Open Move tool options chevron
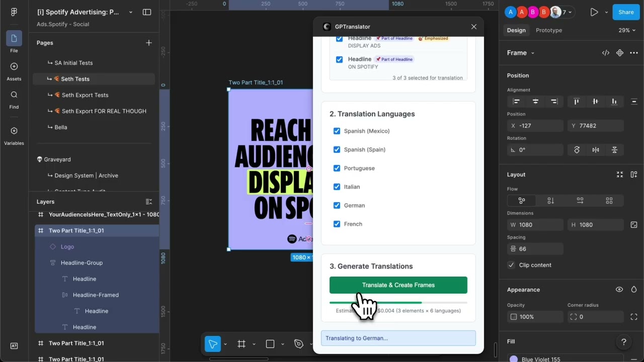This screenshot has width=644, height=362. click(x=225, y=344)
